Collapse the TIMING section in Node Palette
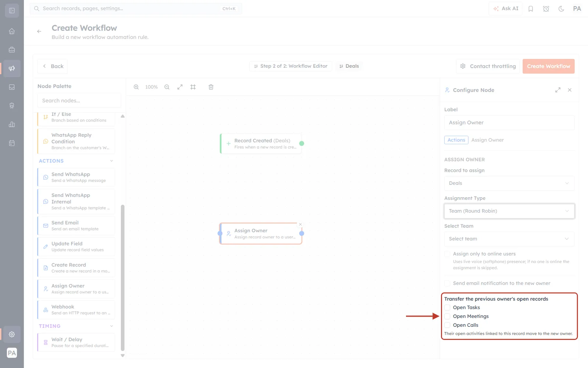Image resolution: width=588 pixels, height=368 pixels. coord(112,326)
